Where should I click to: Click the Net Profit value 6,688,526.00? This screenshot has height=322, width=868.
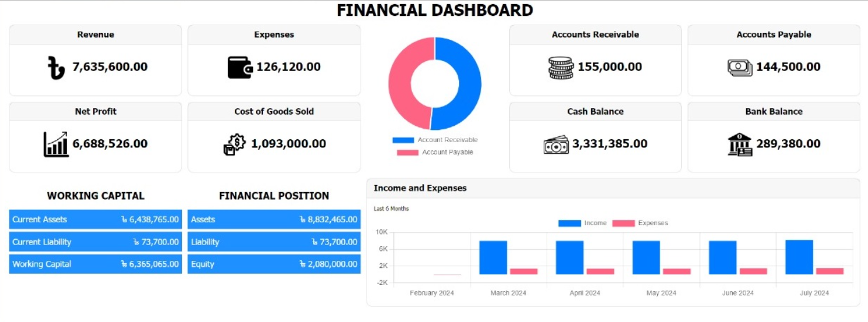pos(110,144)
